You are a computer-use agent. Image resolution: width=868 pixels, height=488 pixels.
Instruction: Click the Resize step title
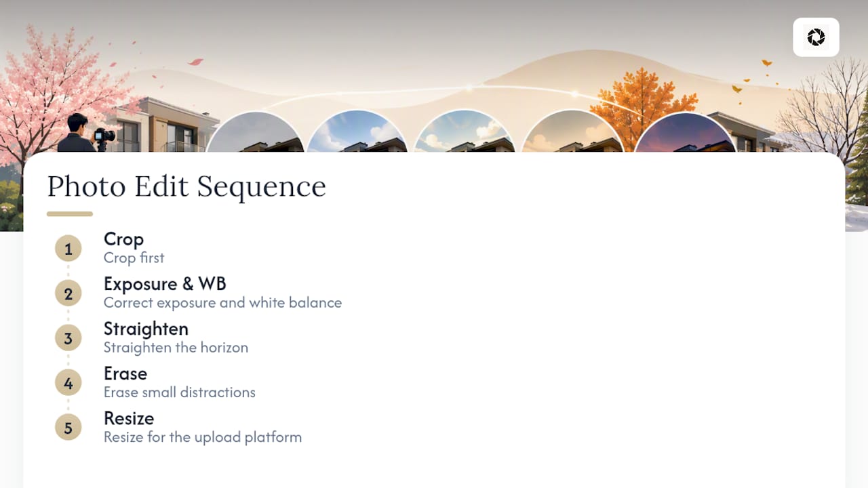[x=129, y=418]
